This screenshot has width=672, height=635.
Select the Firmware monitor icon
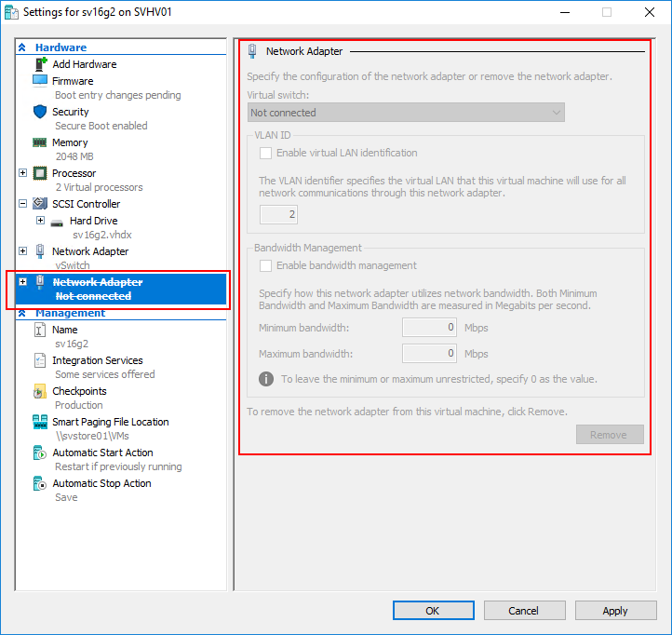[x=40, y=81]
